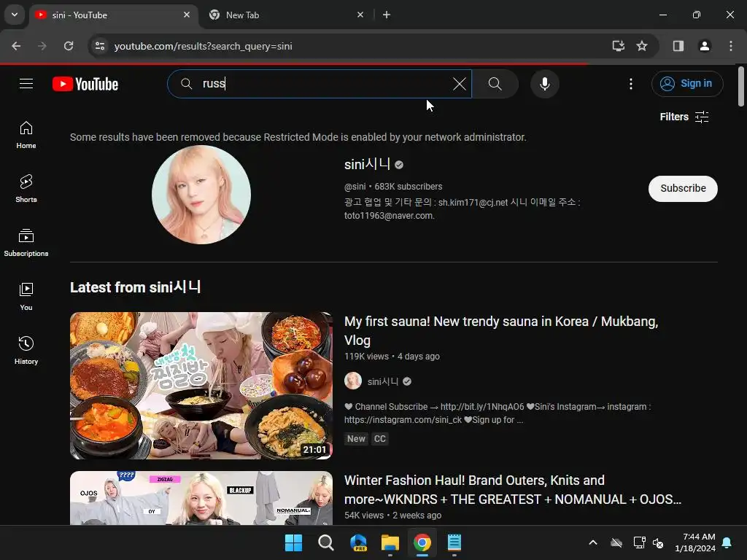Open File Explorer from the taskbar

click(x=390, y=542)
